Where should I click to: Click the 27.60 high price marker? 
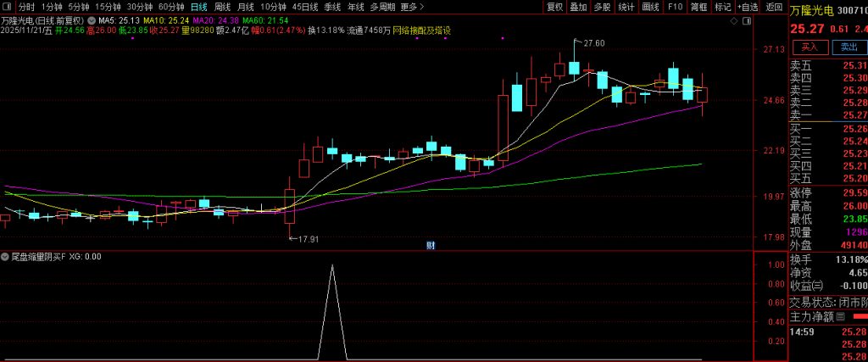(x=593, y=42)
